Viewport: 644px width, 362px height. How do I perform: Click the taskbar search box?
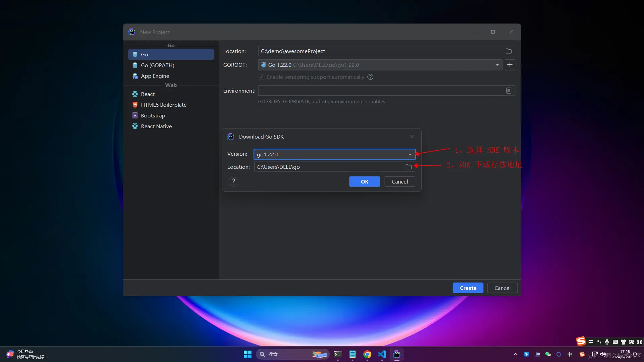click(292, 354)
